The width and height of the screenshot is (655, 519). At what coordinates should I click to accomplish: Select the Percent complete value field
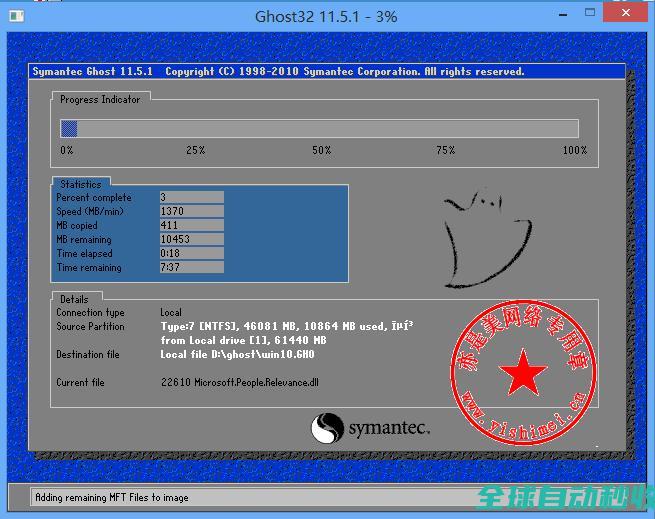click(191, 198)
